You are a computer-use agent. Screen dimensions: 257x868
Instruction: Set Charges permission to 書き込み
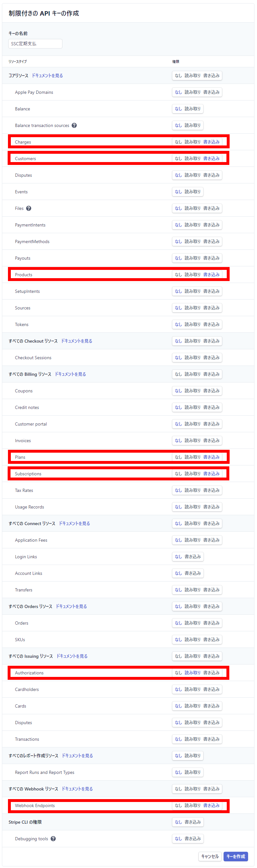(x=211, y=142)
